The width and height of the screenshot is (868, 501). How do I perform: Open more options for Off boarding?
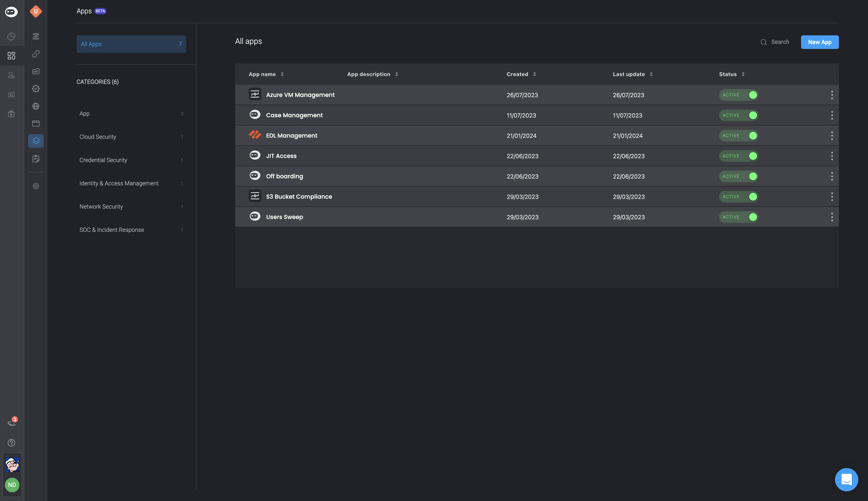click(x=832, y=176)
